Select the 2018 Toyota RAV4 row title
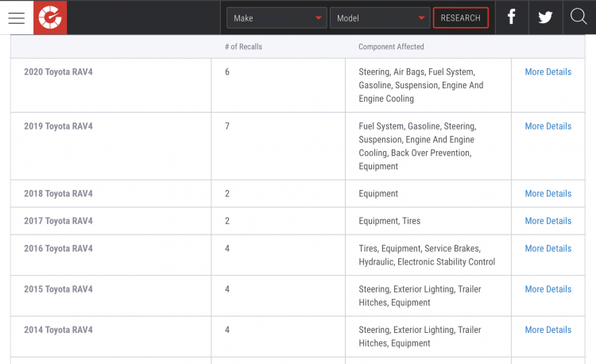Screen dimensions: 596x364 click(58, 193)
